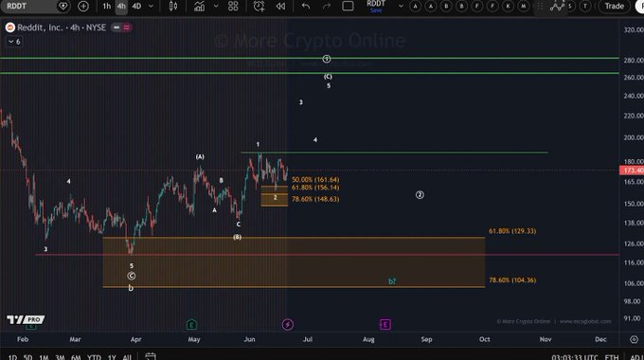The height and width of the screenshot is (360, 644).
Task: Set date range to 5D
Action: click(27, 357)
